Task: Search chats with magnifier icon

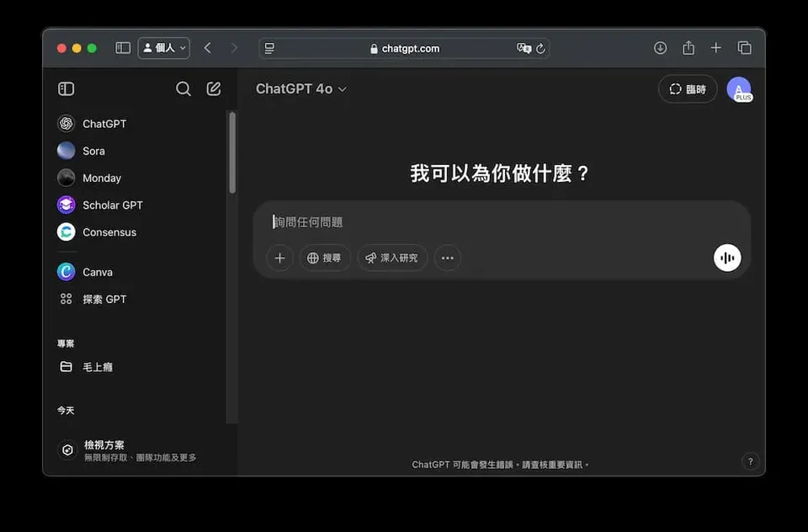Action: (183, 88)
